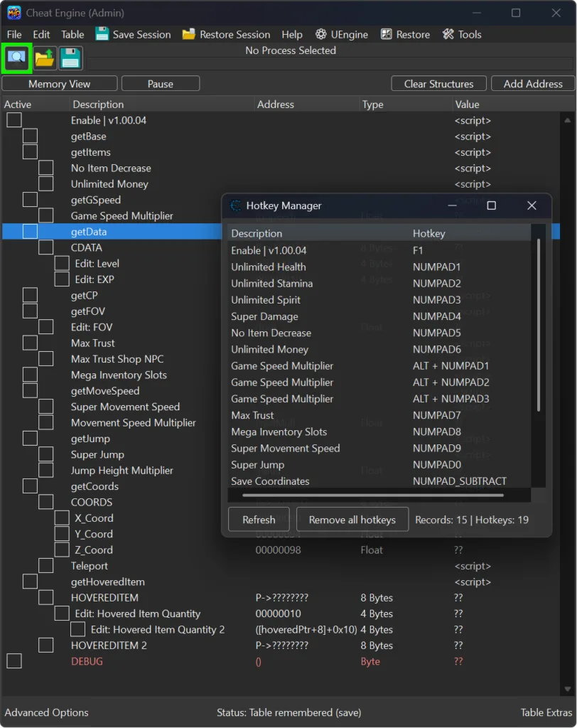The height and width of the screenshot is (728, 577).
Task: Click Clear Structures
Action: 438,83
